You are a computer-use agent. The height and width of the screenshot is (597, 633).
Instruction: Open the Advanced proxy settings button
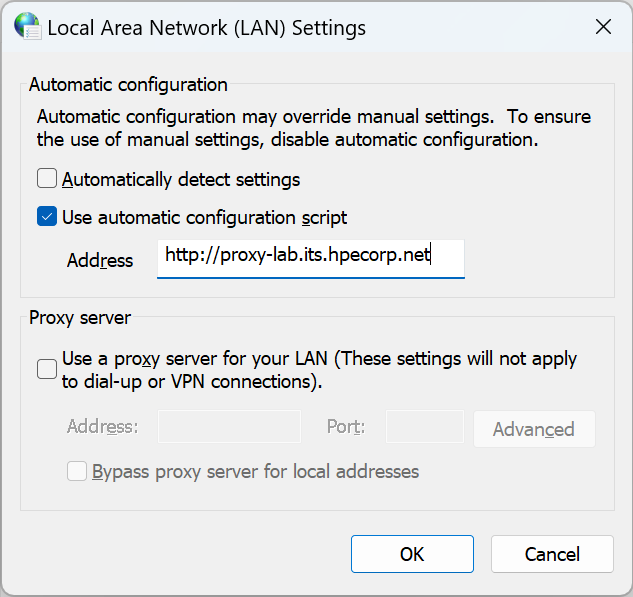[x=533, y=429]
